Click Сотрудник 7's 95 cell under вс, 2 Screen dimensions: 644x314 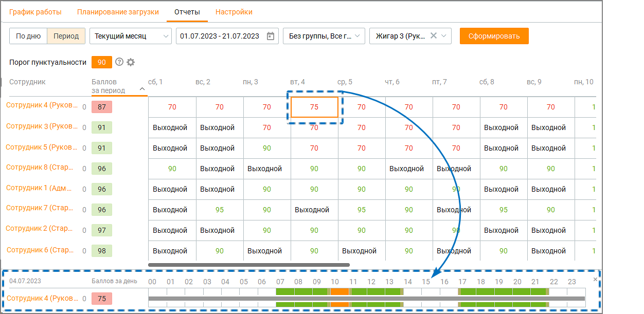click(x=220, y=210)
